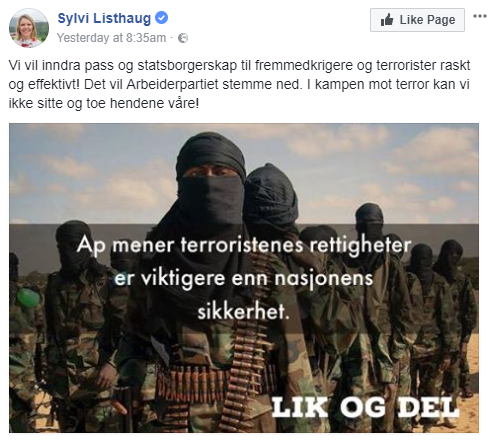Open the 'Yesterday at 8:35am' timestamp
The image size is (491, 440).
pyautogui.click(x=111, y=38)
